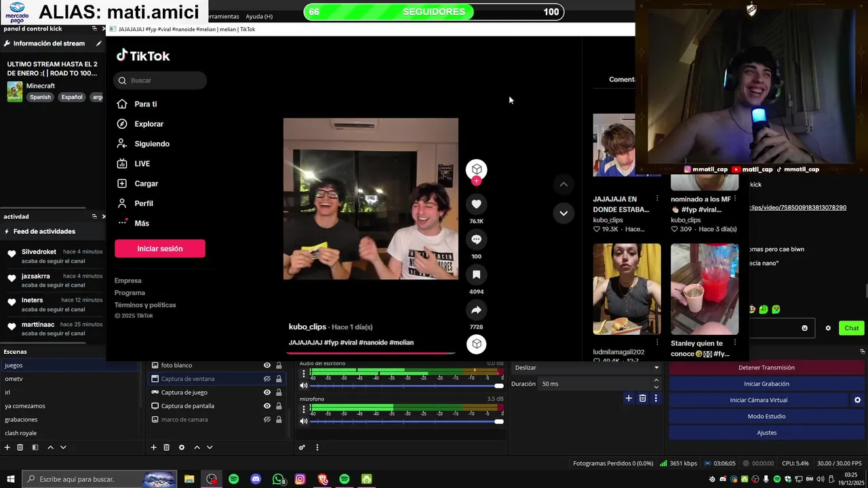The width and height of the screenshot is (868, 488).
Task: Add a new scene with the plus icon
Action: tap(7, 447)
